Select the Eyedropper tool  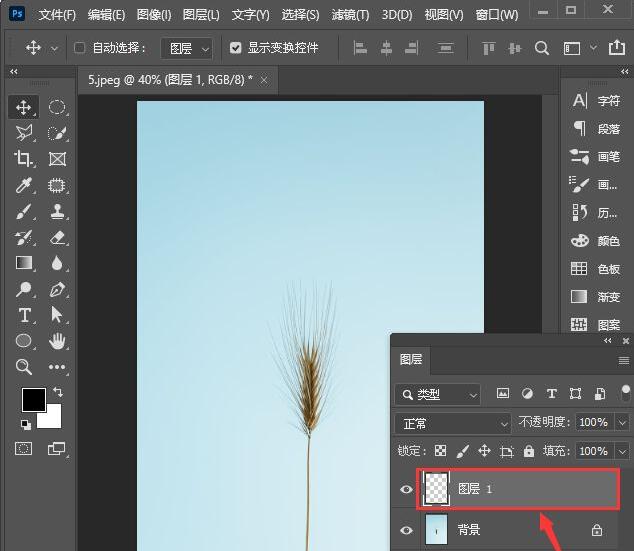tap(24, 185)
